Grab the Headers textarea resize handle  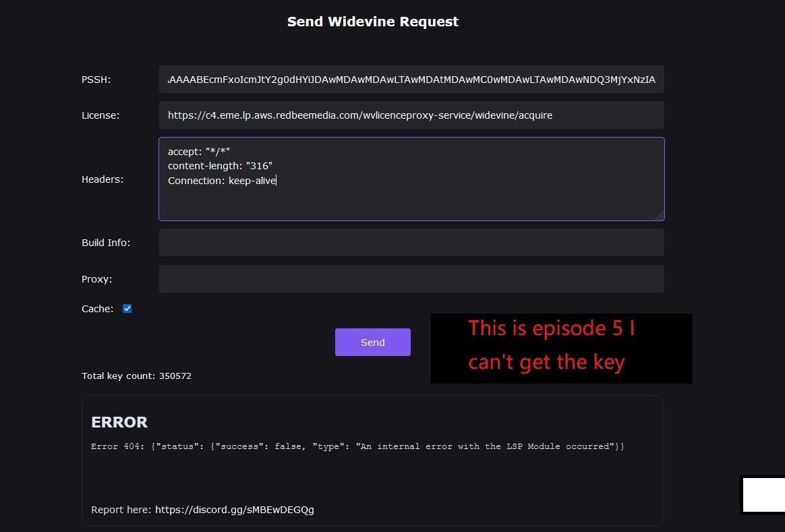point(660,216)
